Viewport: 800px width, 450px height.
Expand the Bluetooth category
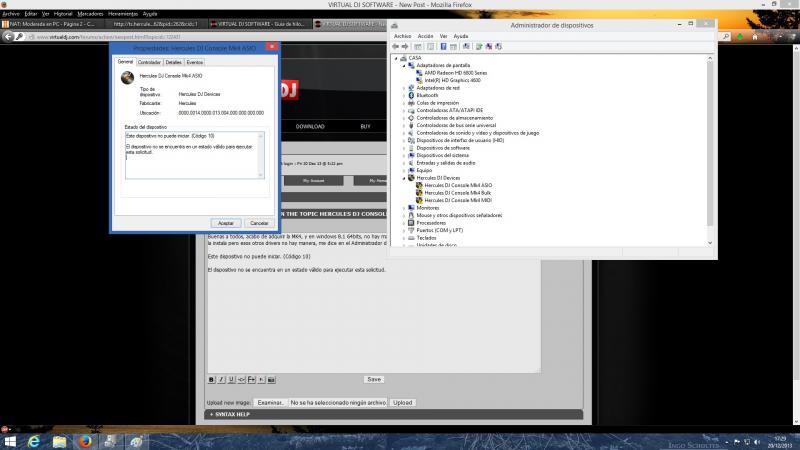404,95
